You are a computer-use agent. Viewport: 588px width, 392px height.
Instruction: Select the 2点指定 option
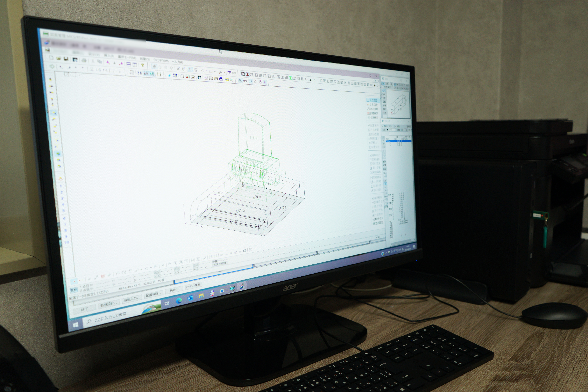tap(372, 105)
